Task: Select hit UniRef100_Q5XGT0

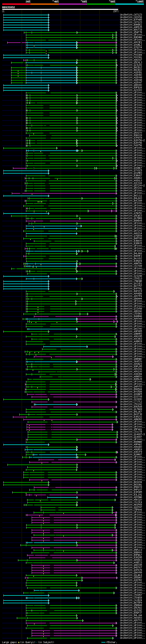Action: point(131,133)
